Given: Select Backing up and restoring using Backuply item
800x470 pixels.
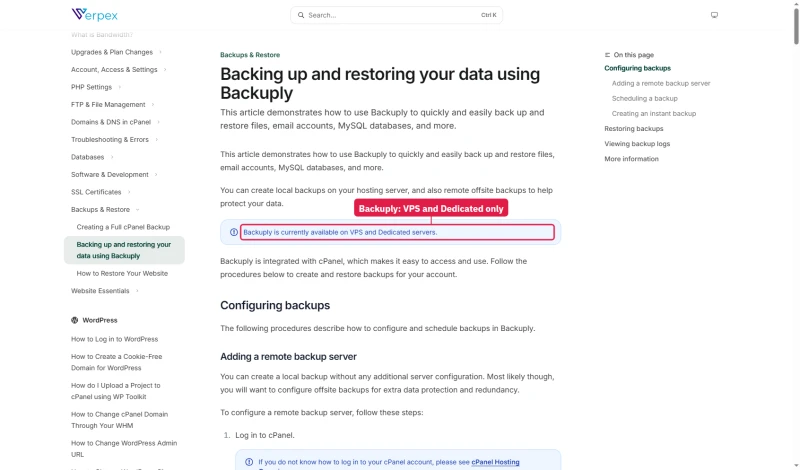Looking at the screenshot, I should [x=124, y=250].
